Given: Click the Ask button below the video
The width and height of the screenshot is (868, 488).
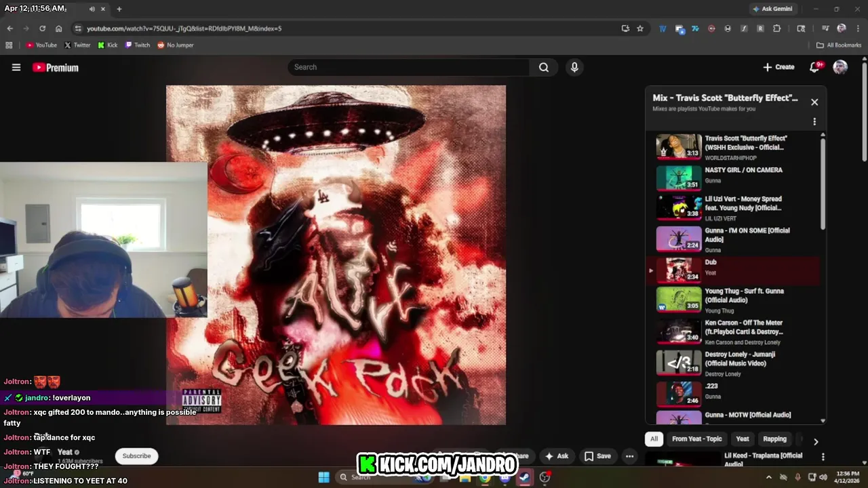Looking at the screenshot, I should [x=556, y=456].
